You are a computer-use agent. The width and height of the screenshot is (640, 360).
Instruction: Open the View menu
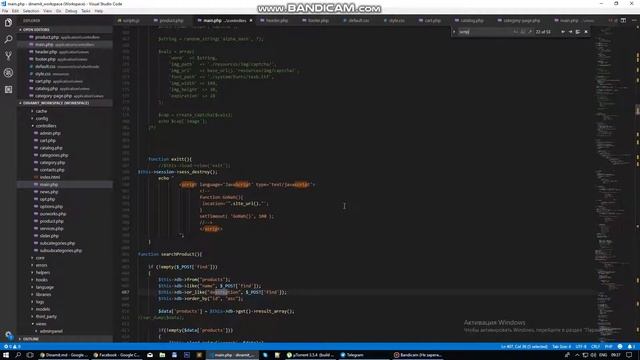47,11
